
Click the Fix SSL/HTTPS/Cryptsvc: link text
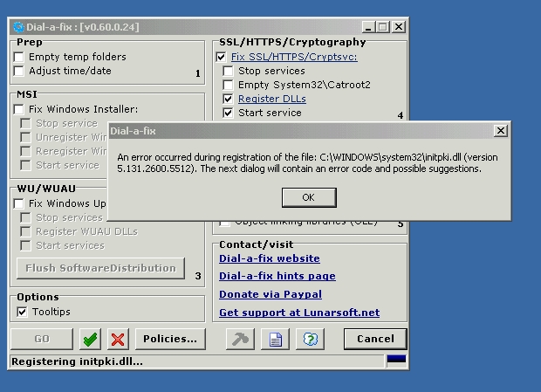pyautogui.click(x=294, y=57)
